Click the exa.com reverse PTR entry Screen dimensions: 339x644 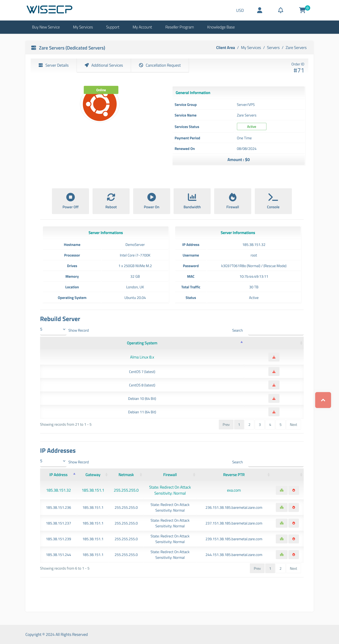point(234,490)
